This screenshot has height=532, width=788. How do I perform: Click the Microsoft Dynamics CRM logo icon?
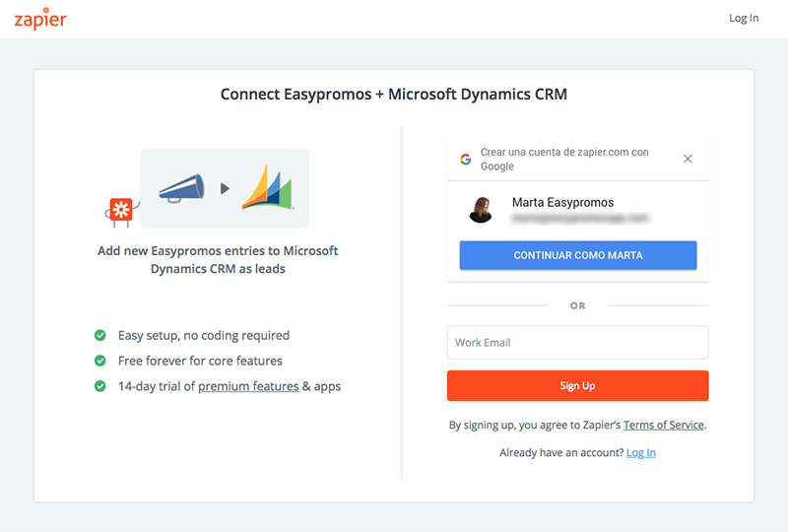pos(268,187)
